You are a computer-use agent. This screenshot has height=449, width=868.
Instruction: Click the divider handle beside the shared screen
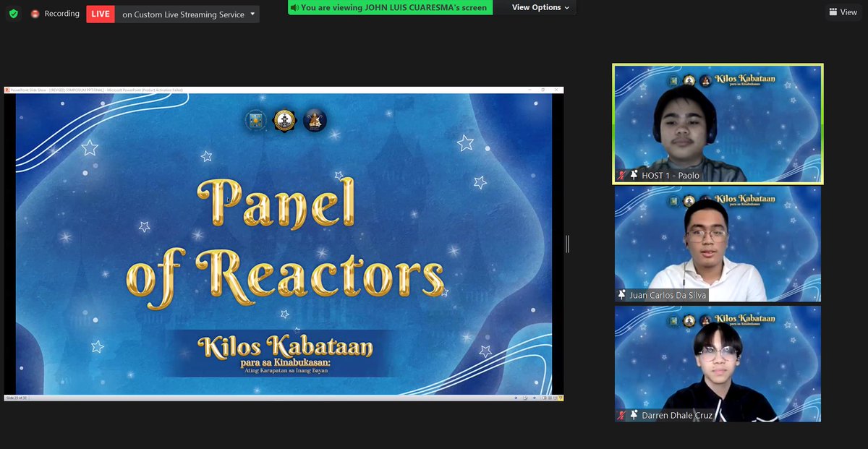pyautogui.click(x=568, y=244)
